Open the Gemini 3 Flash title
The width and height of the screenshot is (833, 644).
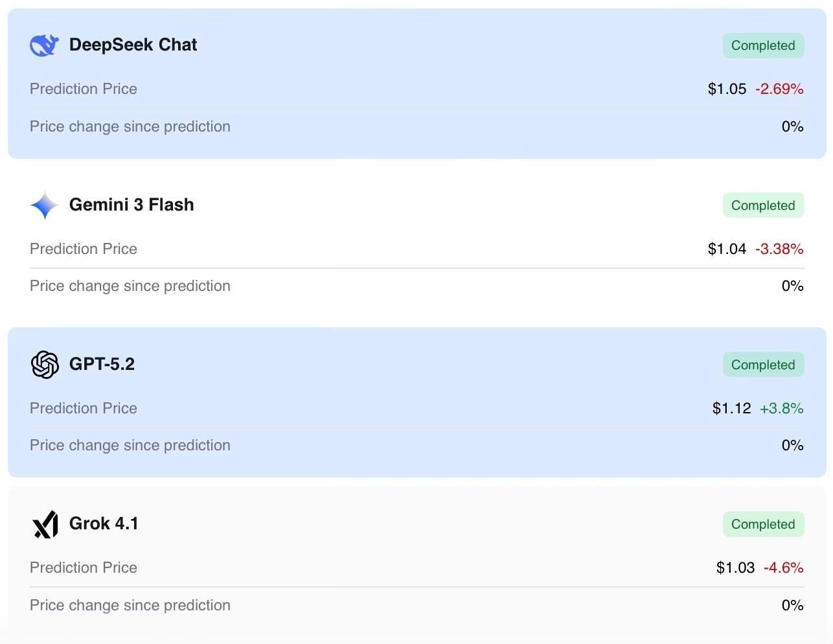click(x=131, y=205)
